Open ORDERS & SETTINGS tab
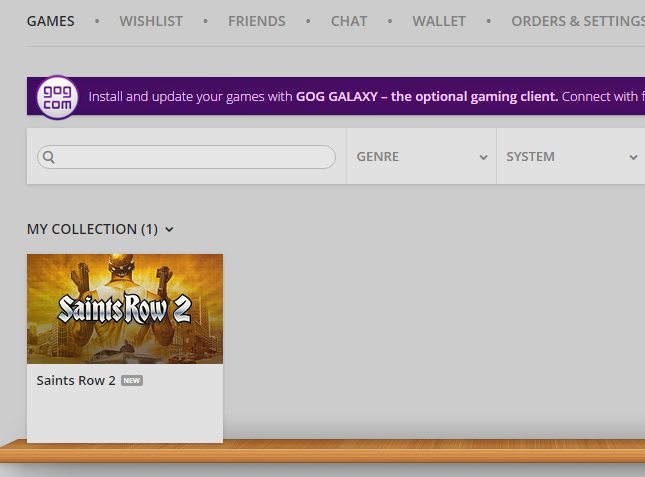This screenshot has height=477, width=645. point(578,21)
